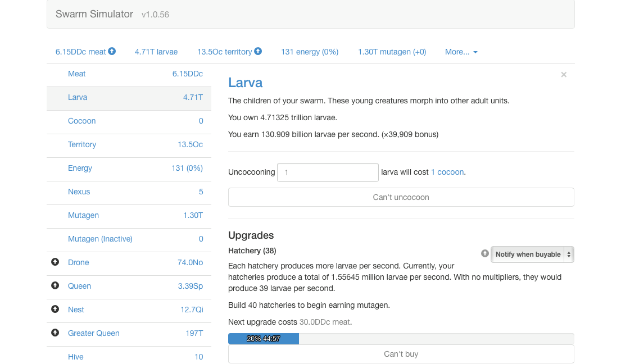Select Nexus in the unit list

tap(129, 192)
